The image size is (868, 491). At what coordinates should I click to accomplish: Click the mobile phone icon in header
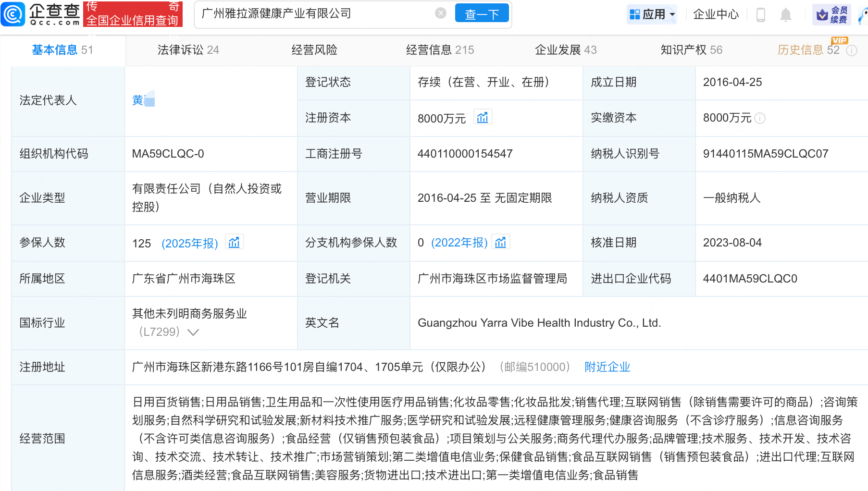[x=760, y=15]
